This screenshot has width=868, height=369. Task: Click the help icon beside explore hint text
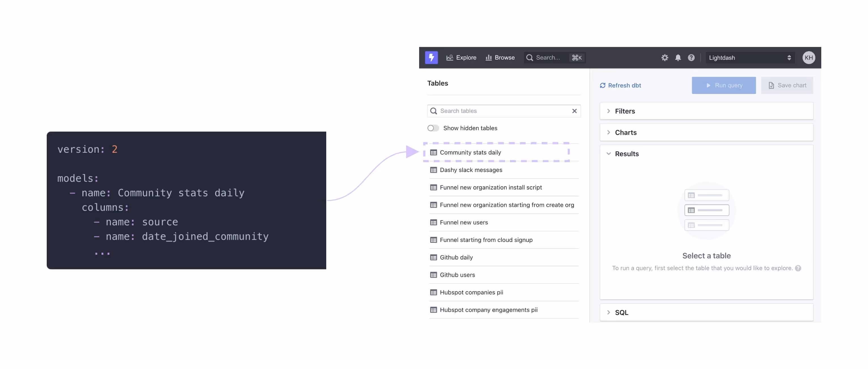[x=797, y=268]
